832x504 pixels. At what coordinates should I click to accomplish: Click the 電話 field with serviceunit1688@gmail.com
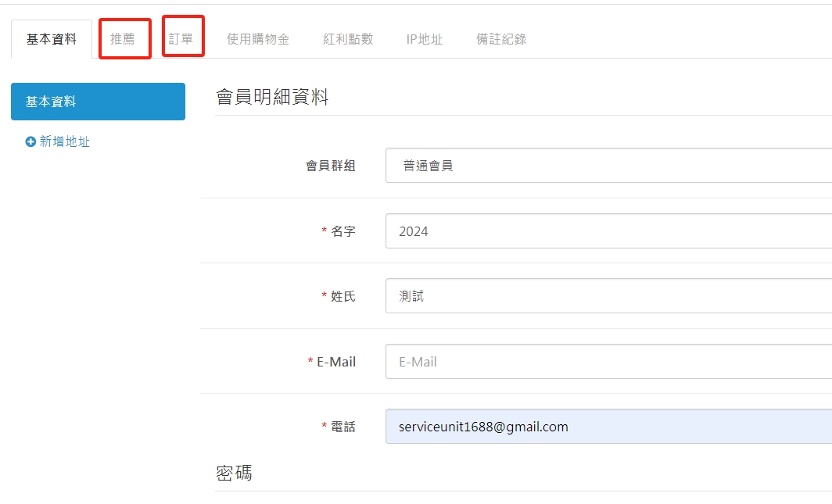tap(608, 427)
